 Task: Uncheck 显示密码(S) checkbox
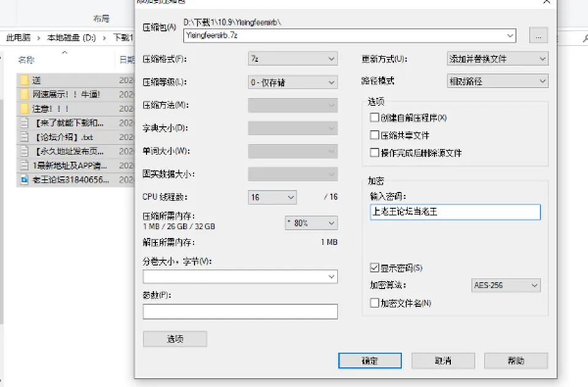[374, 268]
